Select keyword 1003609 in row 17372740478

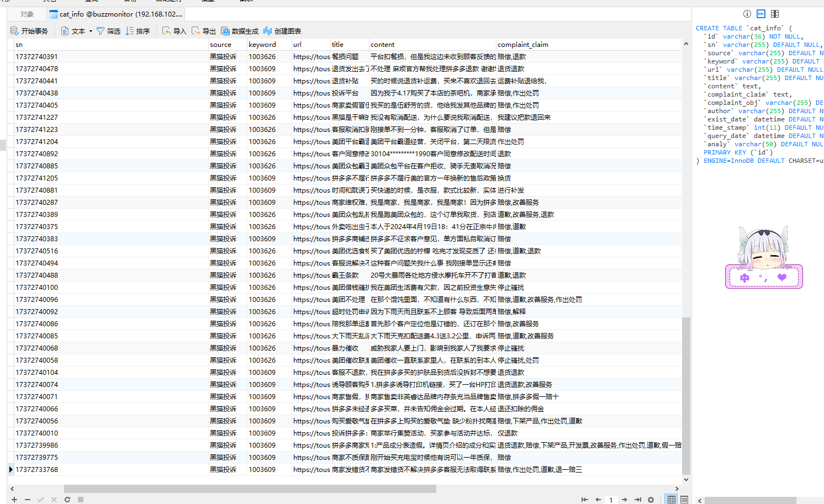pos(270,69)
